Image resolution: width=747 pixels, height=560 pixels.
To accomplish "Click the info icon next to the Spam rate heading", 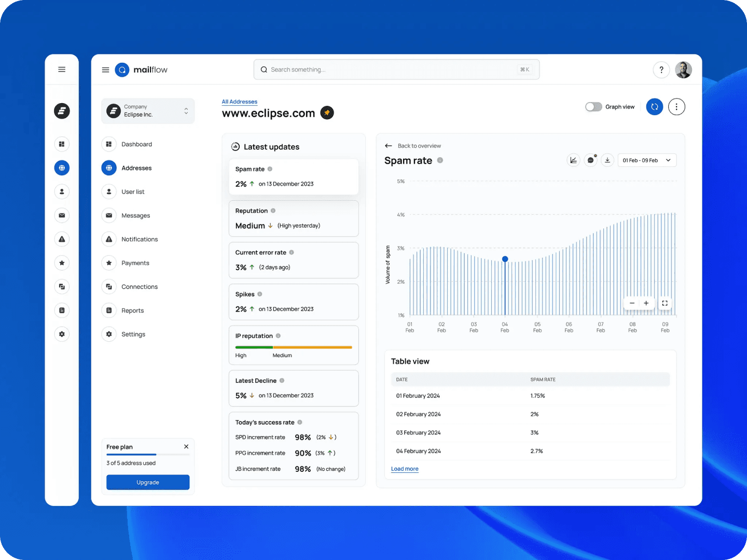I will point(440,160).
